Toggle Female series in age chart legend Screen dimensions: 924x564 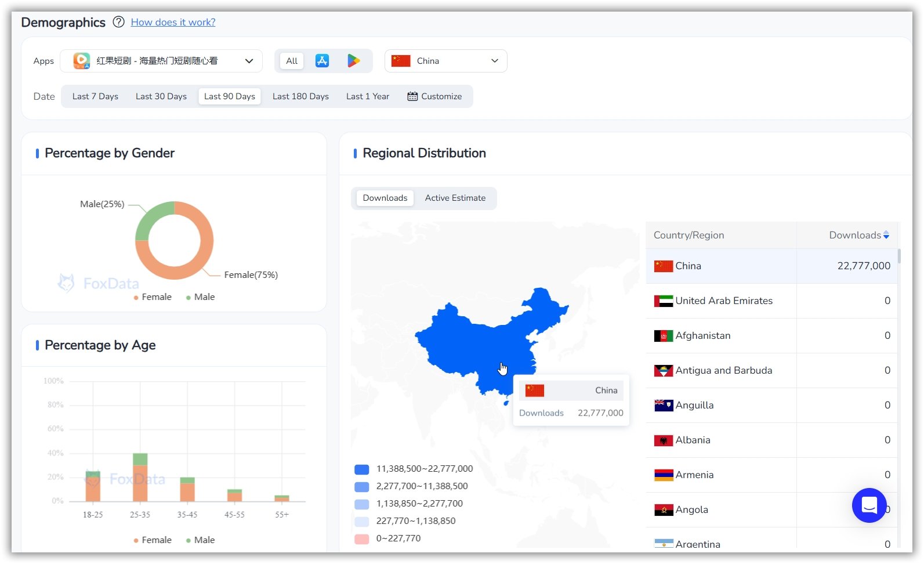[x=153, y=540]
